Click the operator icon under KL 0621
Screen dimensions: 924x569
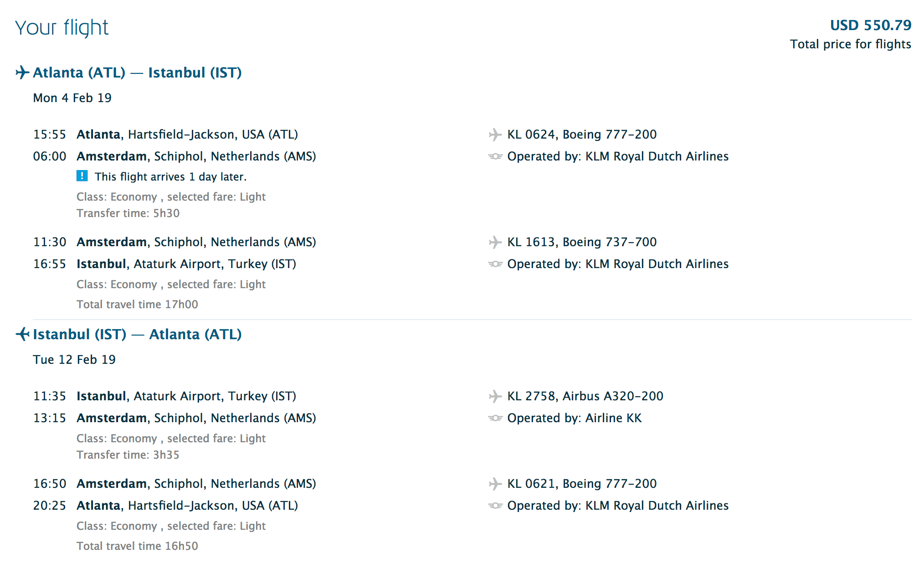[x=495, y=506]
